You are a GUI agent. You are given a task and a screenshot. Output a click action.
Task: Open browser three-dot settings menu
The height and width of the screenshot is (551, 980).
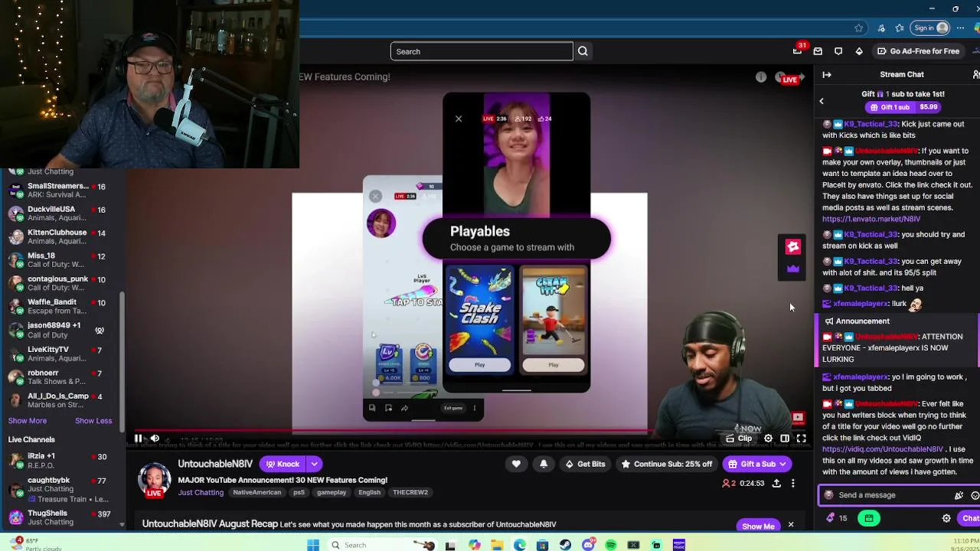tap(961, 28)
